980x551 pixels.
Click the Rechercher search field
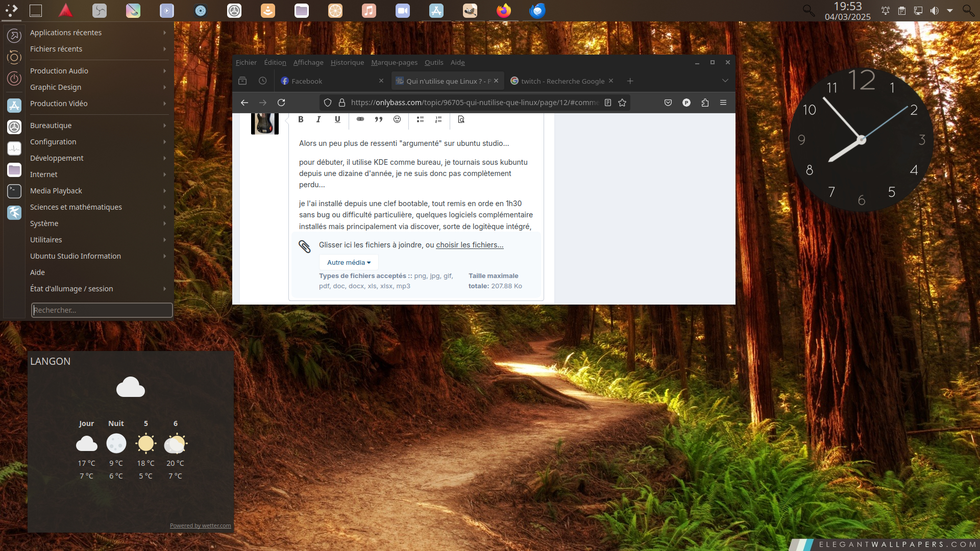click(x=102, y=310)
